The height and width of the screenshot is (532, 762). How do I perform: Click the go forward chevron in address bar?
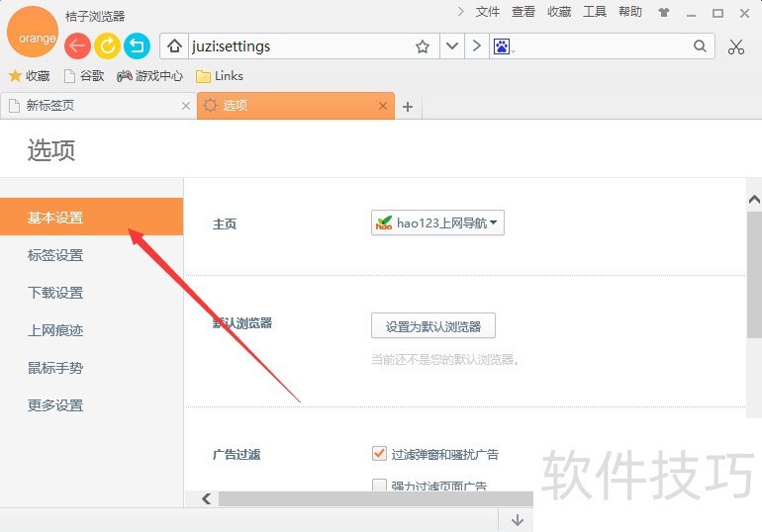pos(477,46)
